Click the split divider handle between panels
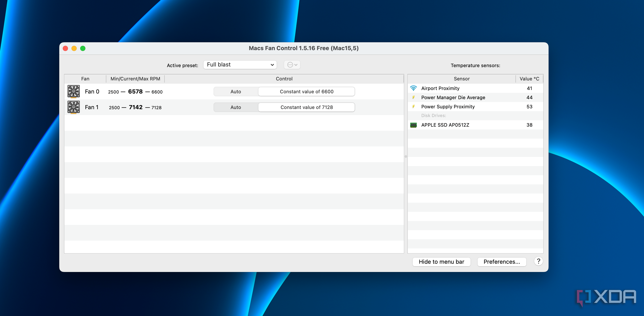 (406, 156)
